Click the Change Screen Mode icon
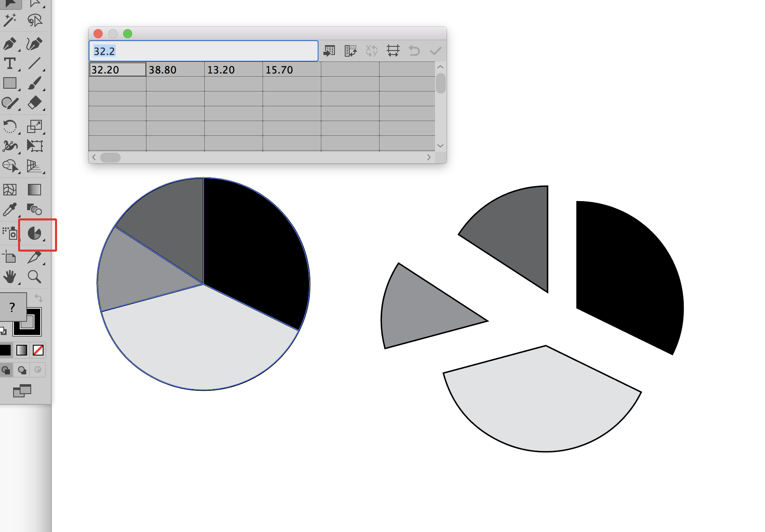 pyautogui.click(x=22, y=391)
